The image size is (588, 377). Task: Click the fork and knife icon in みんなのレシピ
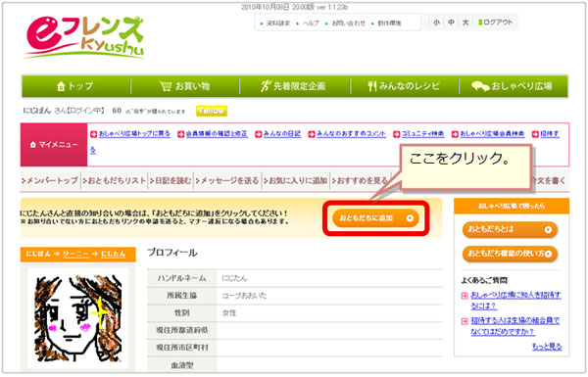point(372,86)
